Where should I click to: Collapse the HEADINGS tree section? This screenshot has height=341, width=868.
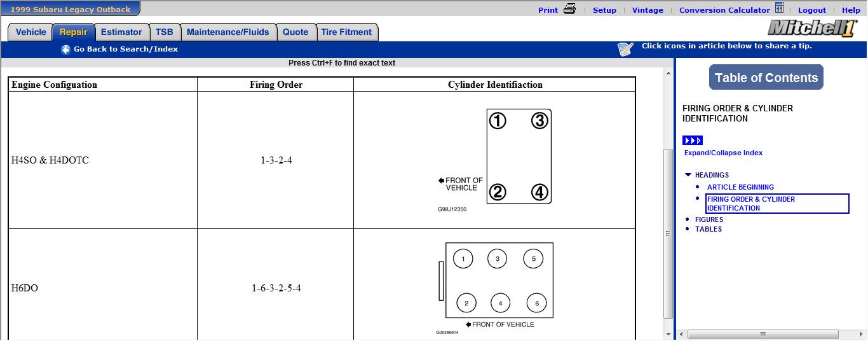click(x=688, y=175)
